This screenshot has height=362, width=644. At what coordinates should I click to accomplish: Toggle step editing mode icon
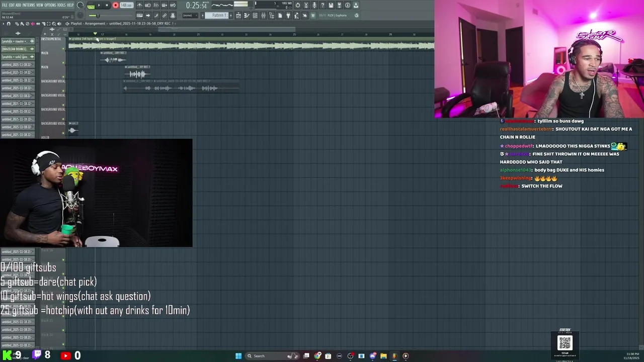coord(156,16)
